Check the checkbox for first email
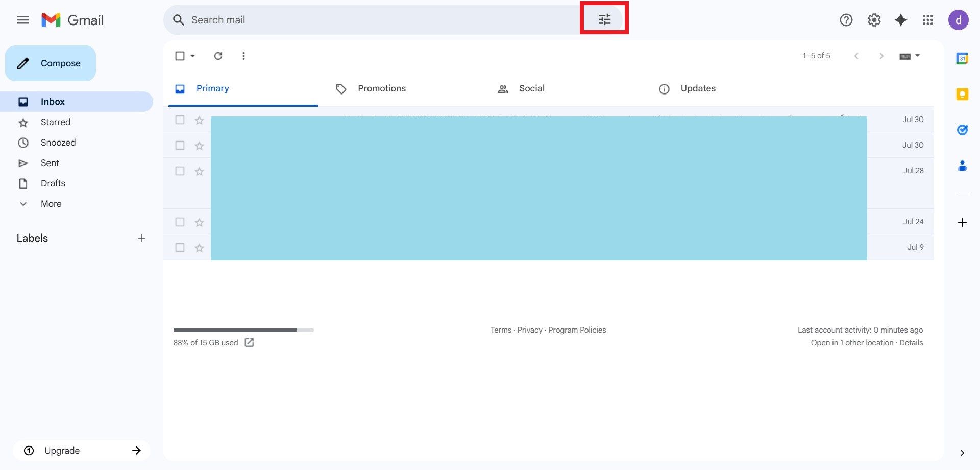 click(x=180, y=120)
